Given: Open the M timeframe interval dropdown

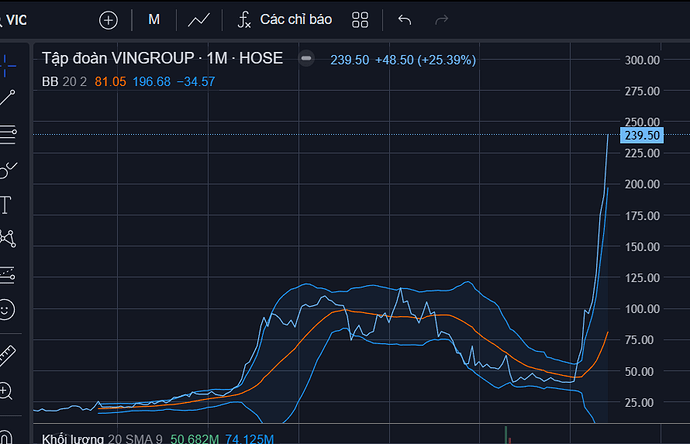Looking at the screenshot, I should [x=154, y=20].
